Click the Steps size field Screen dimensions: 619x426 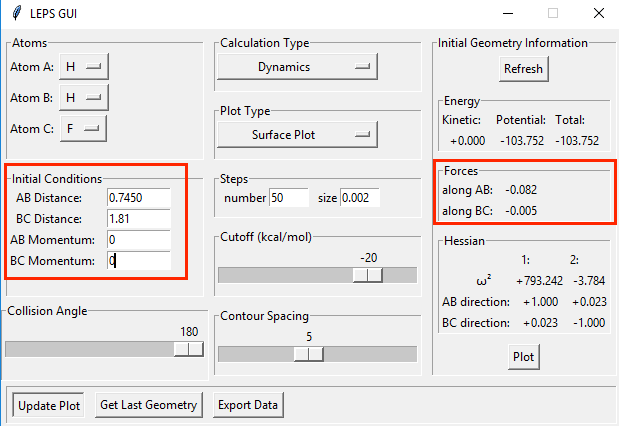[360, 198]
